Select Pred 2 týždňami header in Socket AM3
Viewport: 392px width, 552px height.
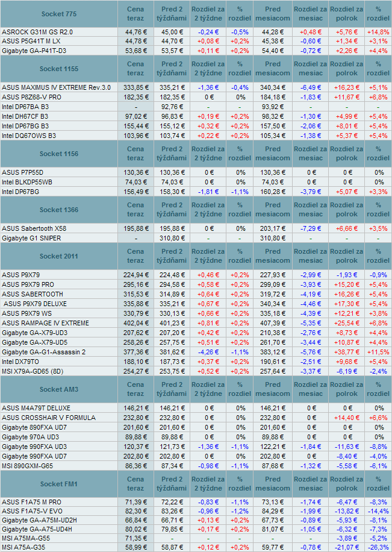click(172, 389)
